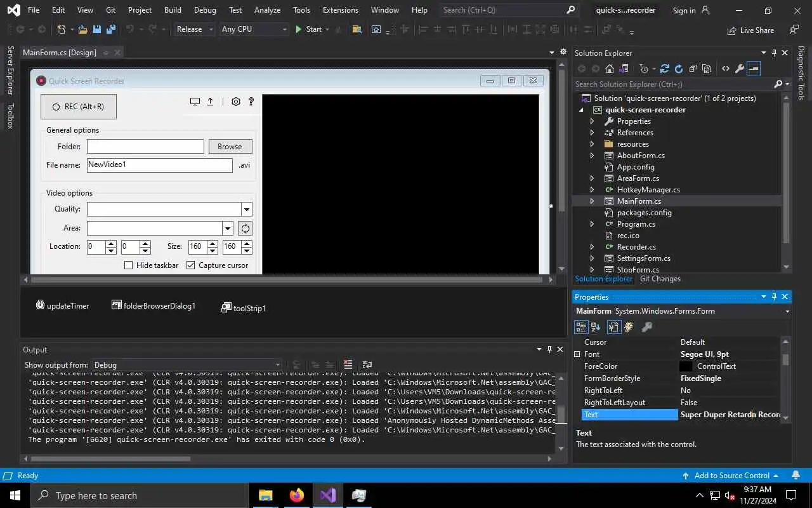Select the toolStrip1 component in the tray

coord(244,308)
